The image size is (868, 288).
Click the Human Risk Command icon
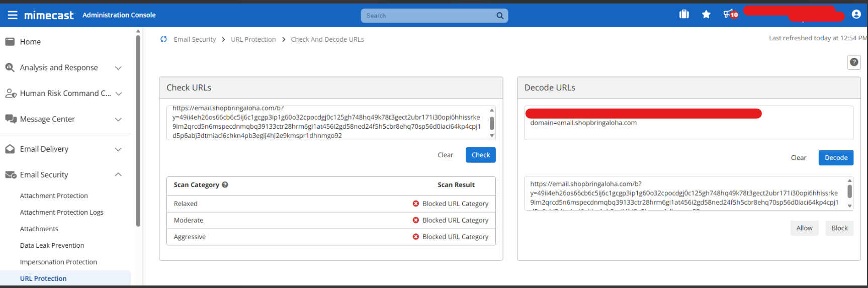point(11,93)
